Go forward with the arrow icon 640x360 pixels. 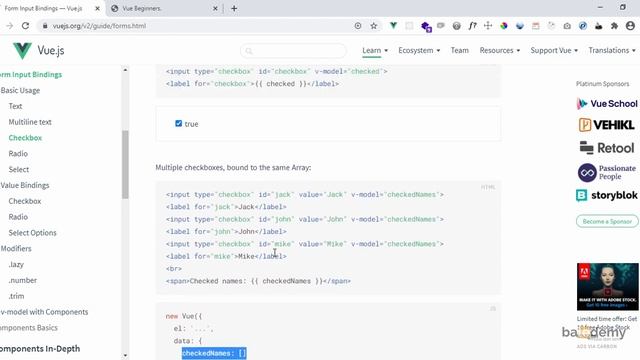tap(9, 26)
